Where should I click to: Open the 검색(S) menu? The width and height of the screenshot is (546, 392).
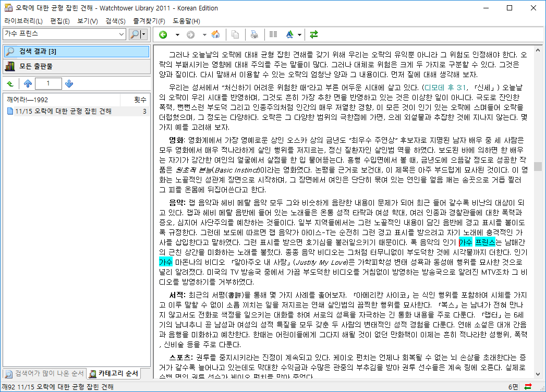(115, 21)
